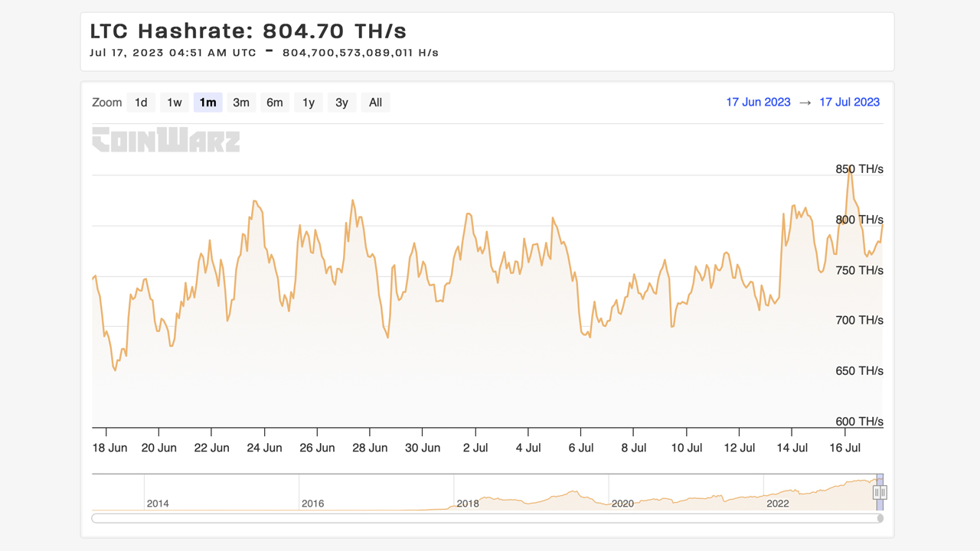Re-select the active 1m zoom button
The height and width of the screenshot is (551, 980).
207,102
